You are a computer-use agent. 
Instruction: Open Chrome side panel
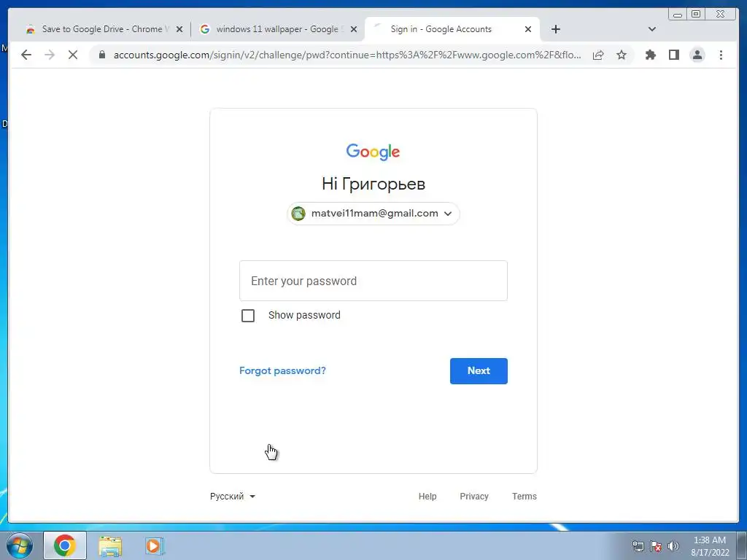tap(673, 55)
